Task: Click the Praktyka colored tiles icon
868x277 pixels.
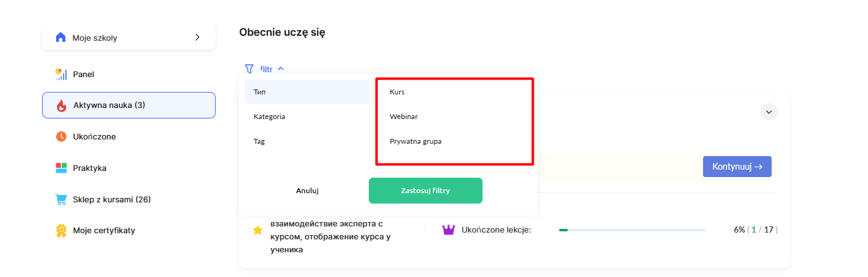Action: 61,168
